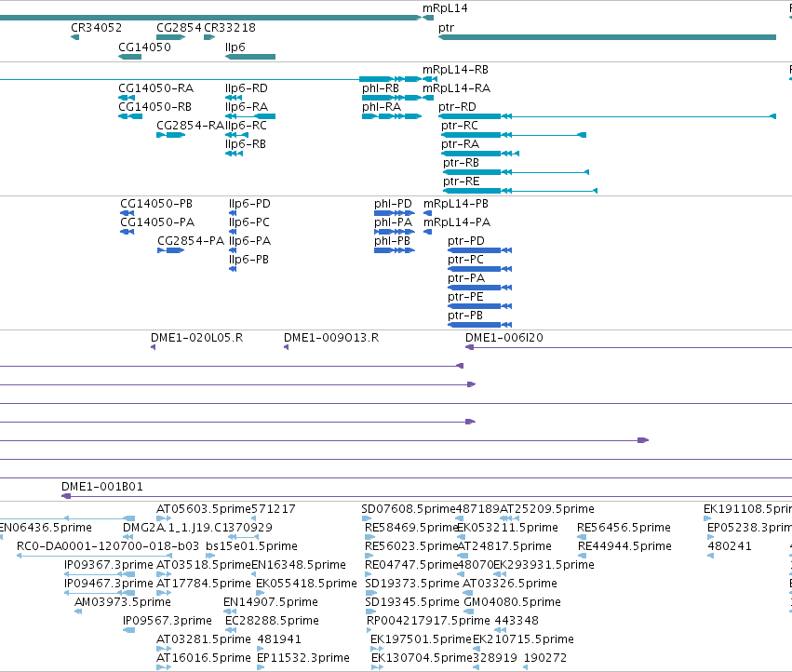Open the AT05603.5prime EST
792x672 pixels.
[x=164, y=518]
